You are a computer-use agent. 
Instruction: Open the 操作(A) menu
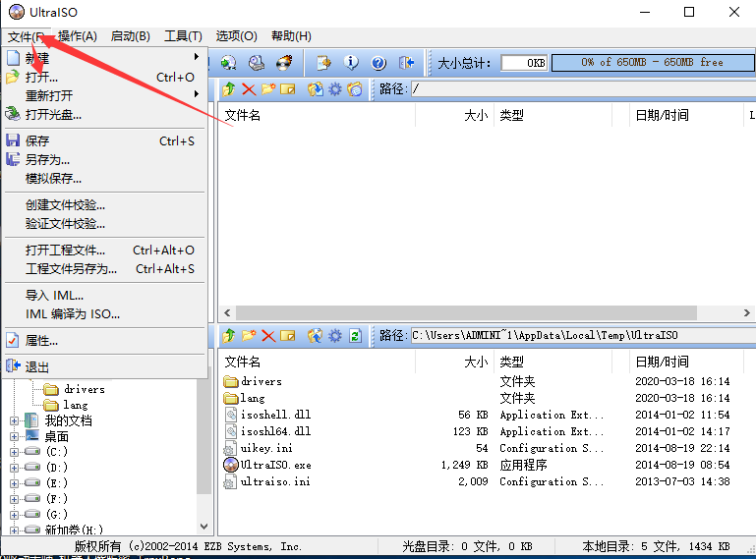77,36
